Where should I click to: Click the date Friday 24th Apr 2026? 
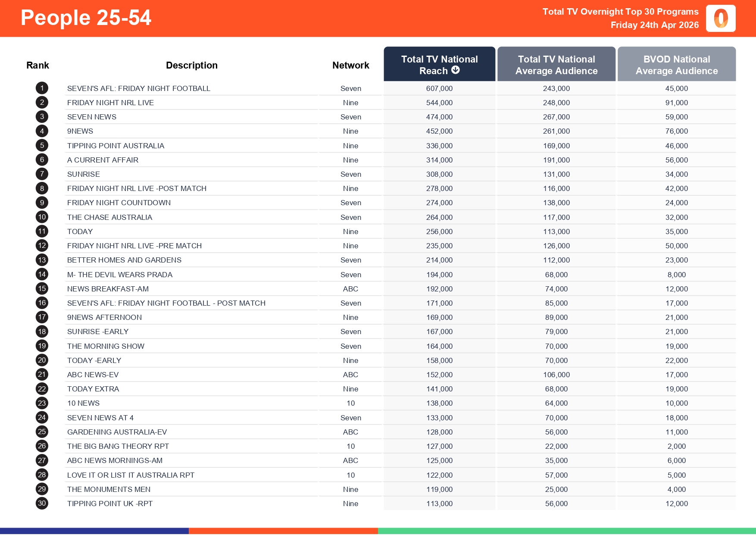pos(654,25)
